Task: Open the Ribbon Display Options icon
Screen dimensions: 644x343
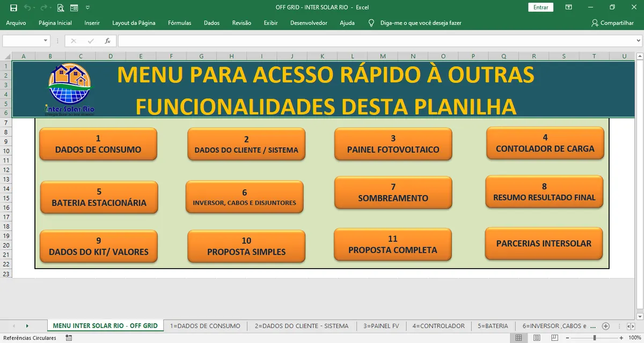Action: click(568, 8)
